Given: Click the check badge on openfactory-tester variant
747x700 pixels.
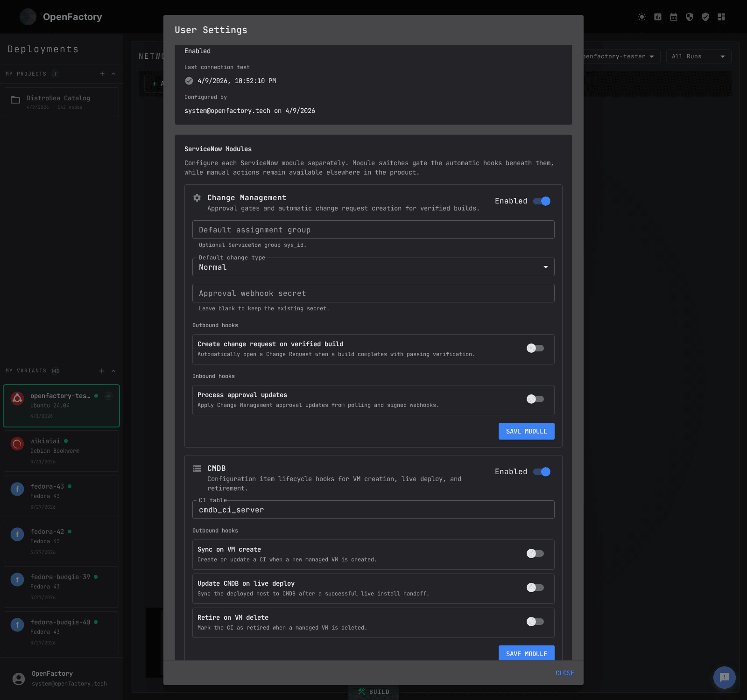Looking at the screenshot, I should (x=108, y=396).
